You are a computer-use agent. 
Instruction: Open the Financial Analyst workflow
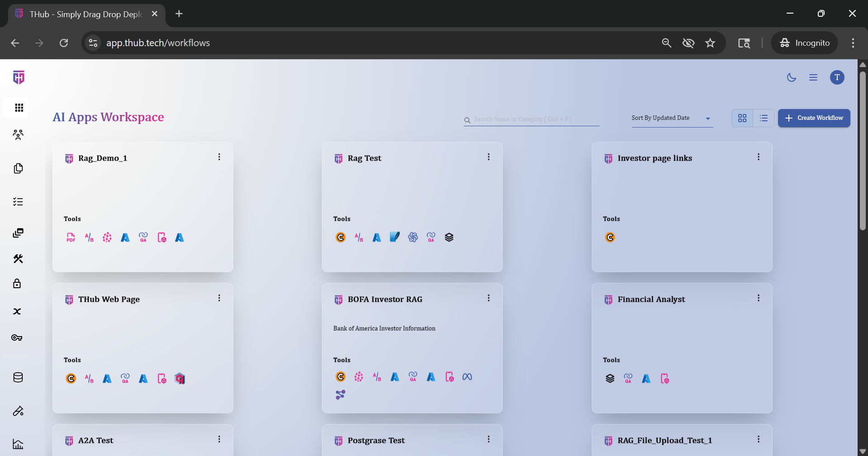point(651,299)
